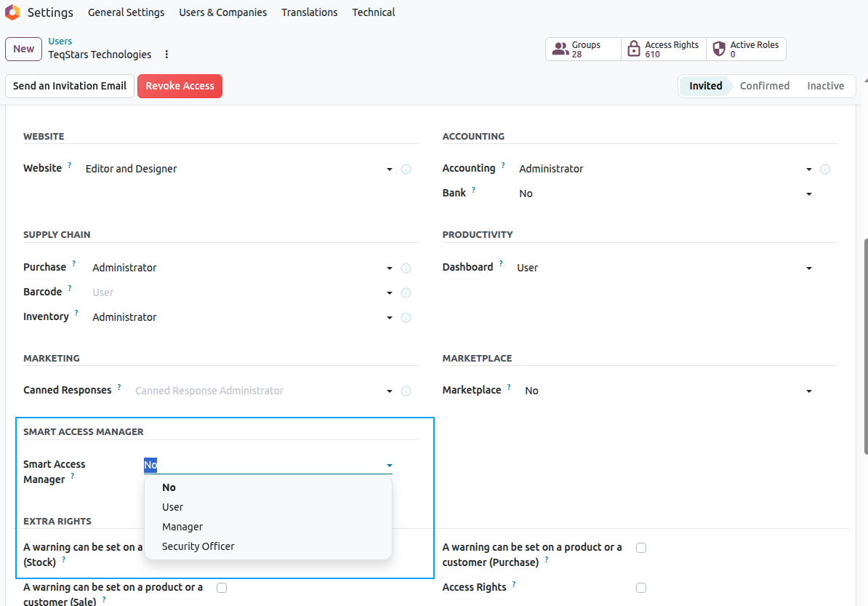Open the Groups stat button
This screenshot has height=606, width=868.
pos(583,49)
